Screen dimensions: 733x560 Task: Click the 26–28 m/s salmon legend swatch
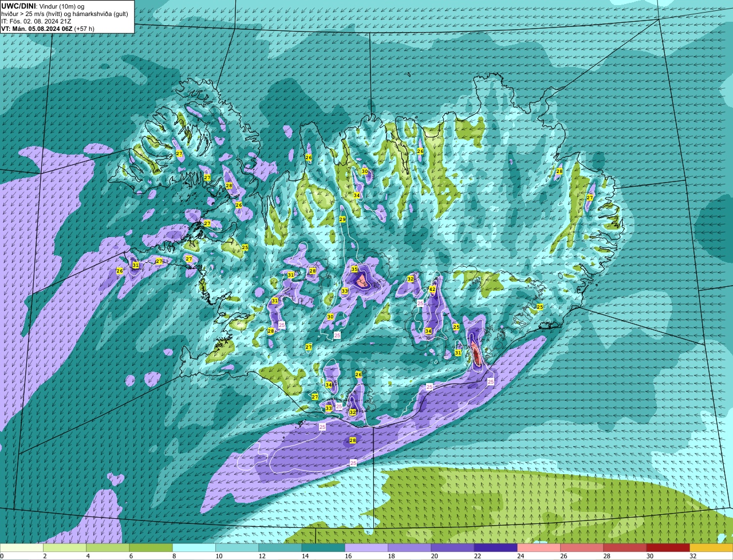(x=582, y=548)
